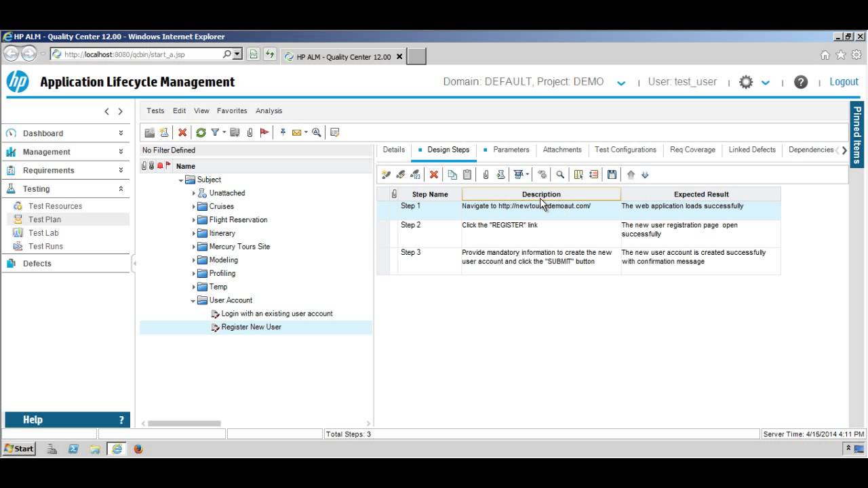
Task: Click Adjust Row Height icon
Action: pos(593,175)
